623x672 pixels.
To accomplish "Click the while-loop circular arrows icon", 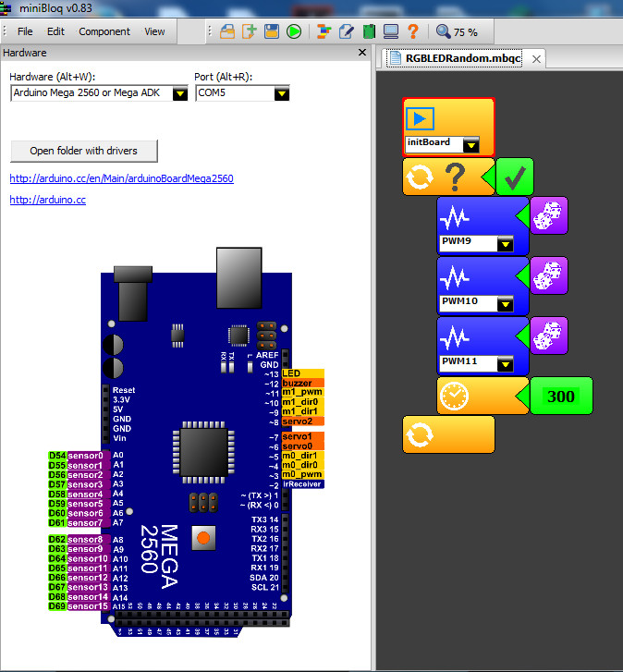I will point(420,177).
